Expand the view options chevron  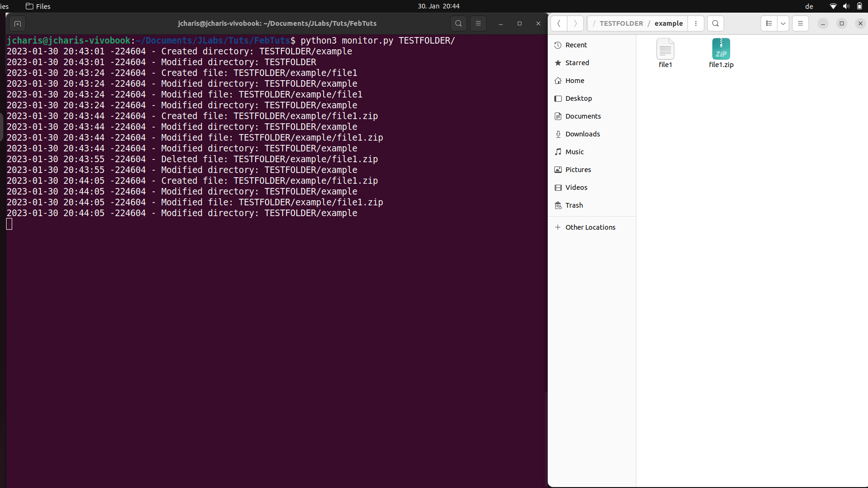coord(783,23)
